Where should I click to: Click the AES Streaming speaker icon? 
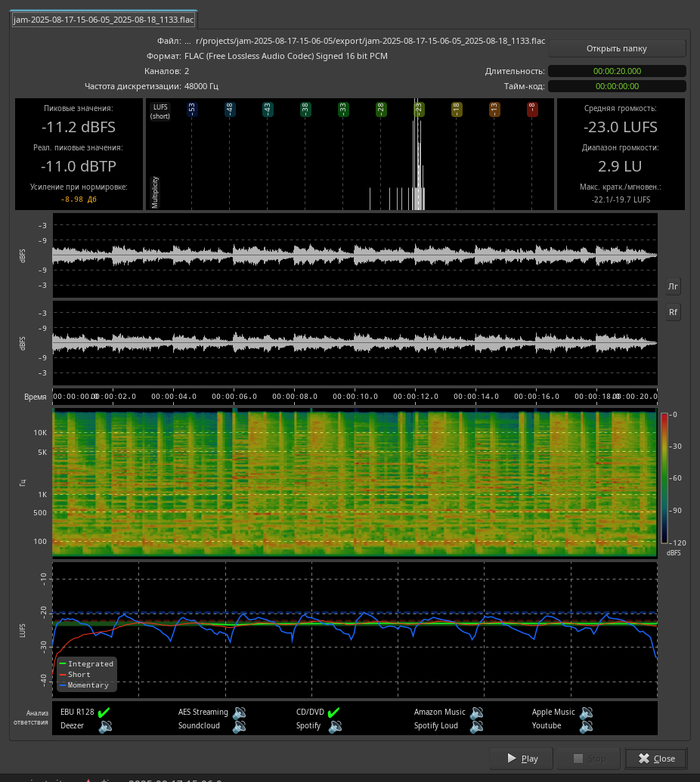(240, 712)
